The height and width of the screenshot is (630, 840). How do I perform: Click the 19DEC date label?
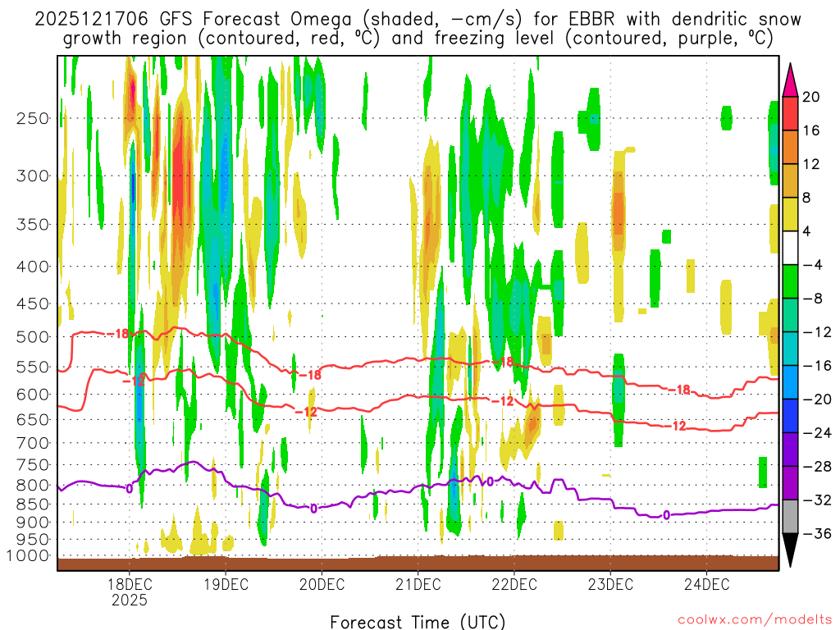pos(226,584)
